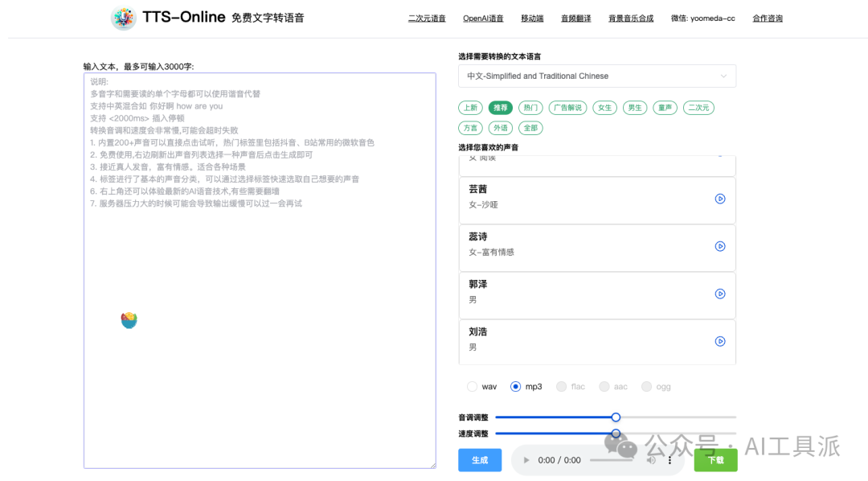868x481 pixels.
Task: Play the generated audio in the player
Action: [x=526, y=460]
